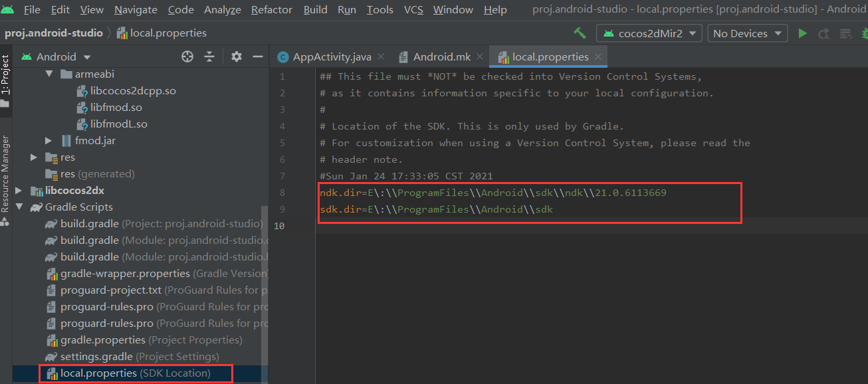The image size is (868, 384).
Task: Close the AppActivity.java tab
Action: (381, 57)
